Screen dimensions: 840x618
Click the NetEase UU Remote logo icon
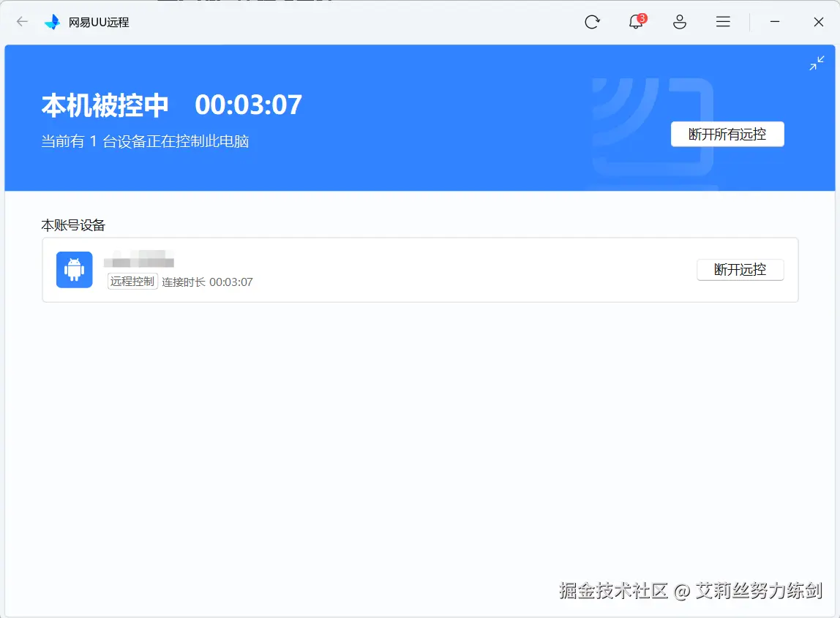click(53, 22)
